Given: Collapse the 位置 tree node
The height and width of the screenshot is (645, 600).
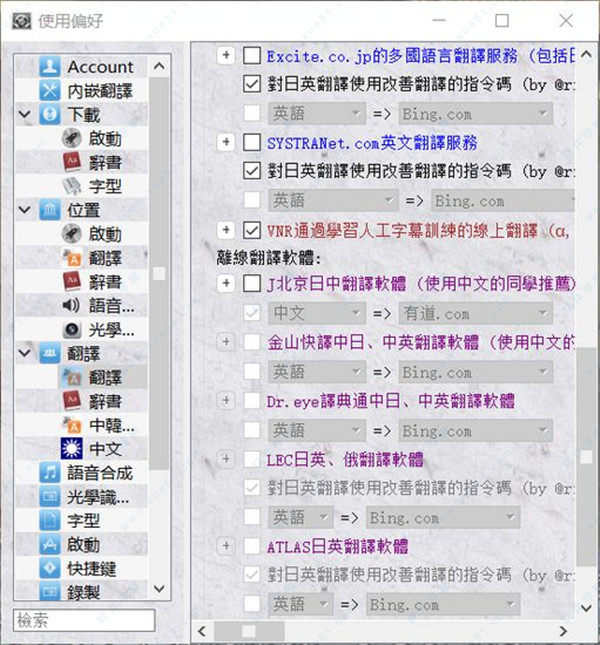Looking at the screenshot, I should (25, 209).
